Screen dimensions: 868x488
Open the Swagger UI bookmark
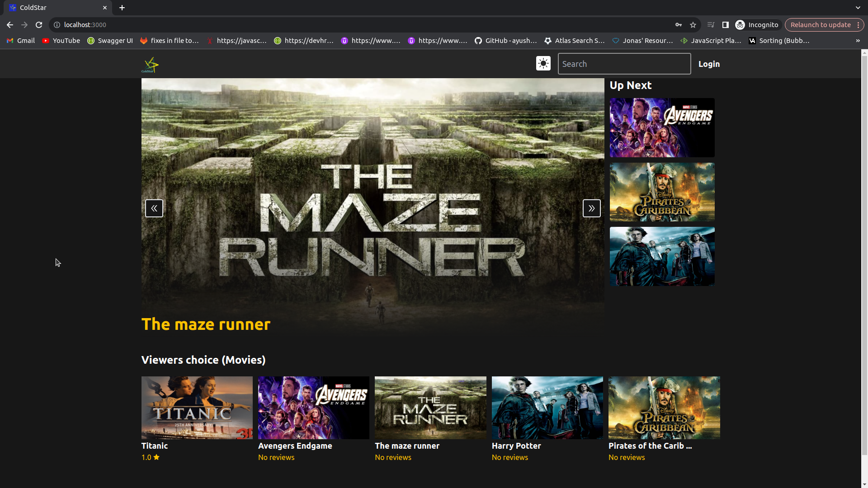tap(110, 41)
